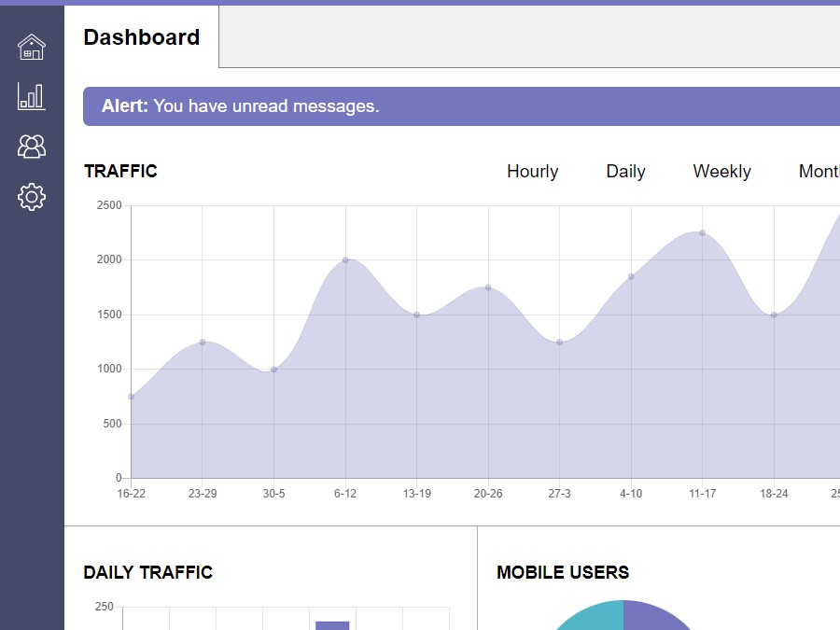Click the 16-22 data point at chart start
Screen dimensions: 840x630
click(132, 397)
